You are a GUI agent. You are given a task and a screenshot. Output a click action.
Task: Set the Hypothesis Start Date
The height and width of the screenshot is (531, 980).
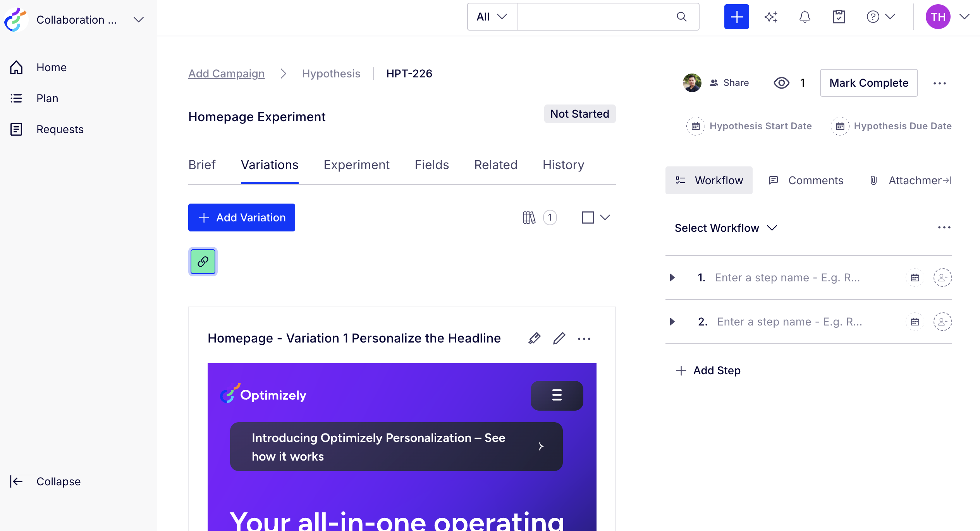coord(749,126)
